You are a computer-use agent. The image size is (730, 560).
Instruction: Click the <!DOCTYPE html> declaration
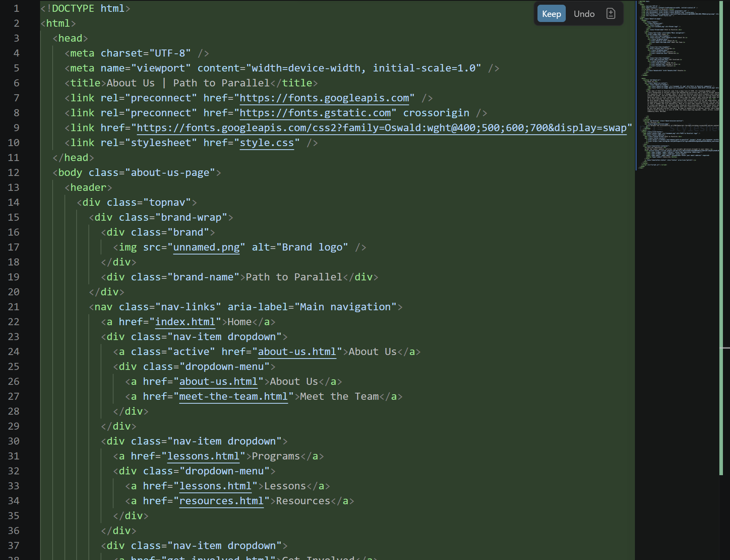pos(85,8)
